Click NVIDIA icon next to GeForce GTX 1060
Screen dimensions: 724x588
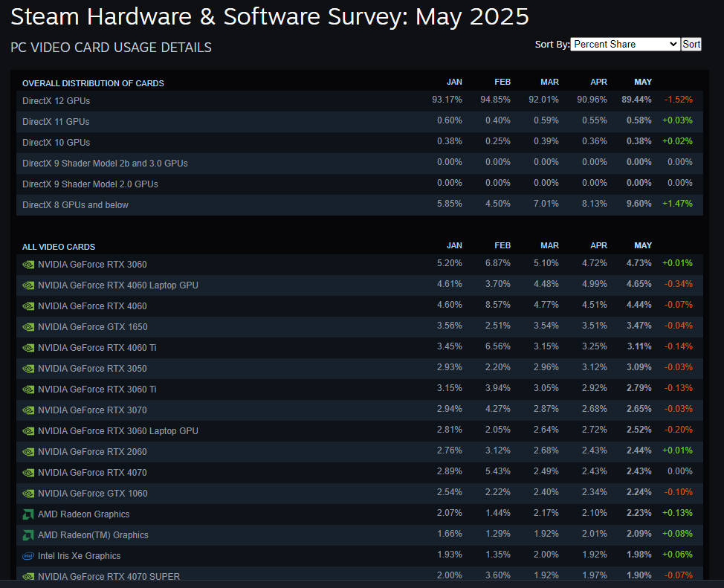(x=28, y=494)
